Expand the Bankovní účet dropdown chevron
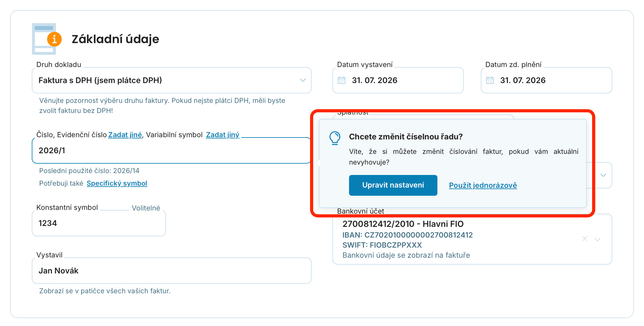 pyautogui.click(x=597, y=239)
